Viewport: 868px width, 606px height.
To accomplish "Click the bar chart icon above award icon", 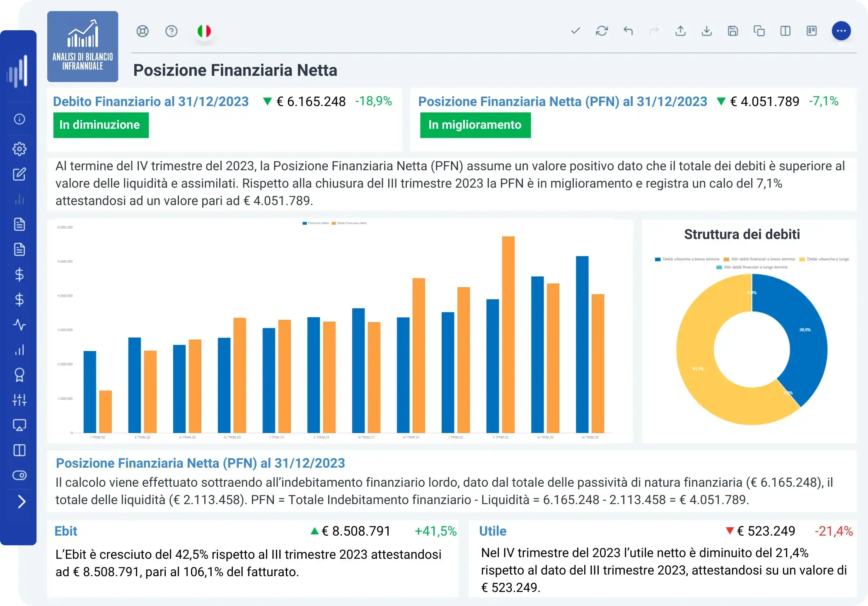I will 19,350.
